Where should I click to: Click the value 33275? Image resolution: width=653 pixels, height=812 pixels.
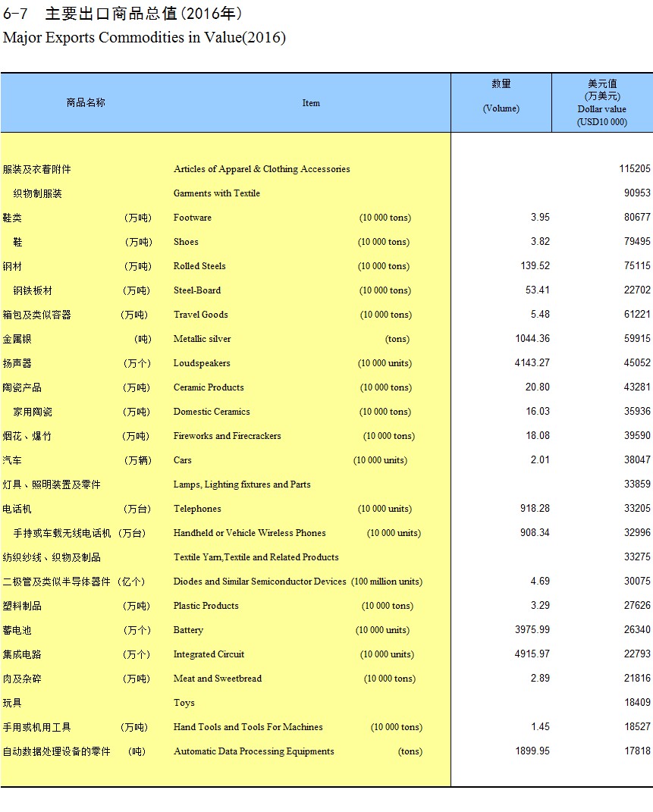[637, 557]
